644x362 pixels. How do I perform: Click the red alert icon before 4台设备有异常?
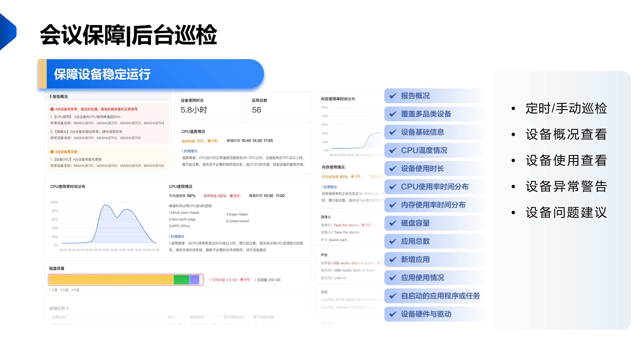(52, 109)
